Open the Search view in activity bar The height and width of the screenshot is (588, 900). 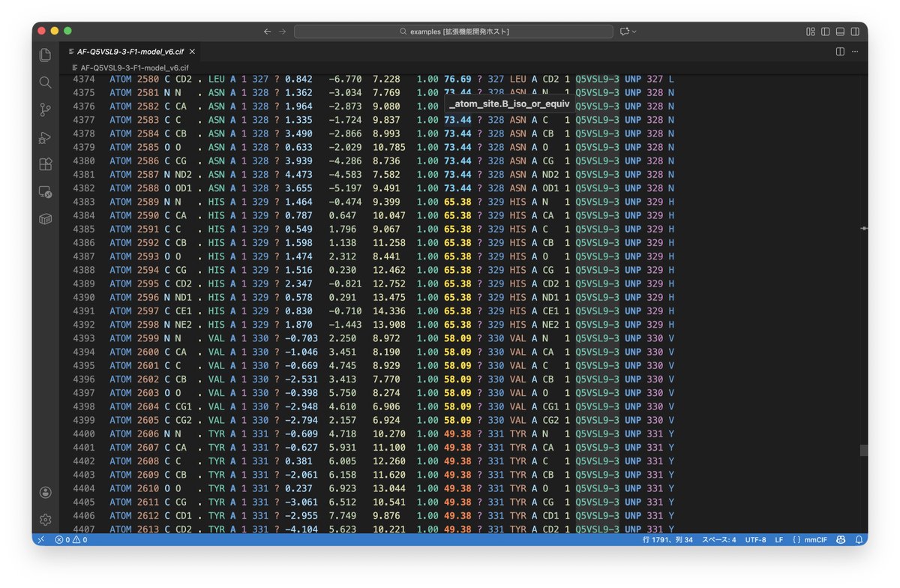[45, 82]
